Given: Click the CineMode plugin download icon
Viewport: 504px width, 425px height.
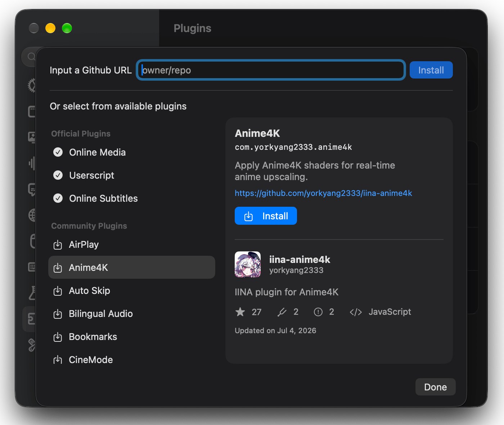Looking at the screenshot, I should (x=58, y=360).
